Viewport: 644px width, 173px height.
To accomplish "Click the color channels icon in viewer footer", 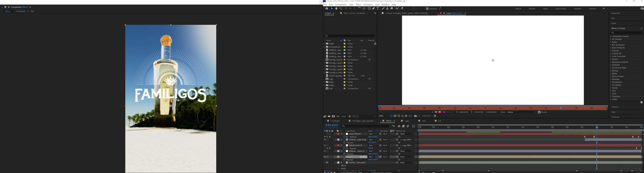I will click(x=402, y=116).
